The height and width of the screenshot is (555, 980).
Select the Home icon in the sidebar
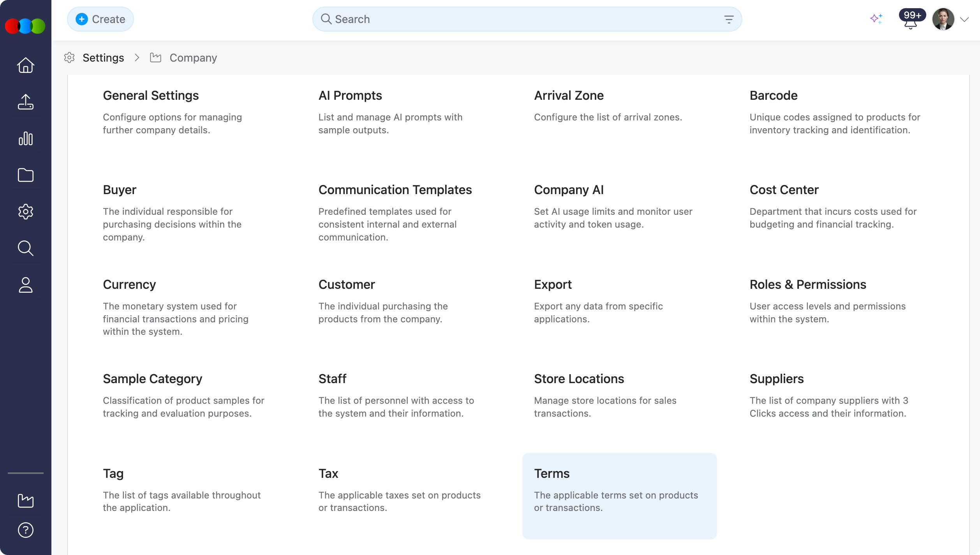(25, 65)
